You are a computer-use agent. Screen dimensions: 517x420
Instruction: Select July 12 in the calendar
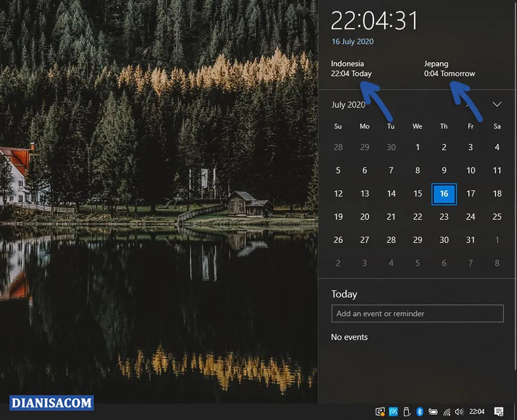[338, 194]
